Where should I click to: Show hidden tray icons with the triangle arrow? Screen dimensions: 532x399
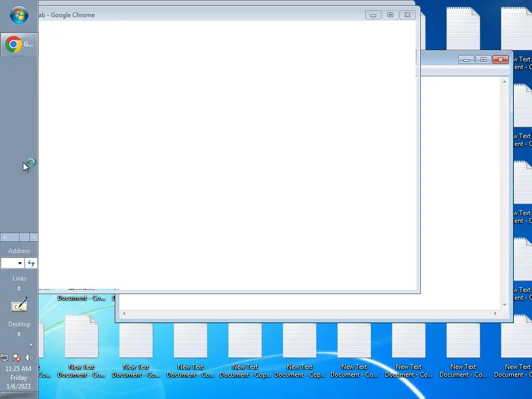[x=31, y=345]
